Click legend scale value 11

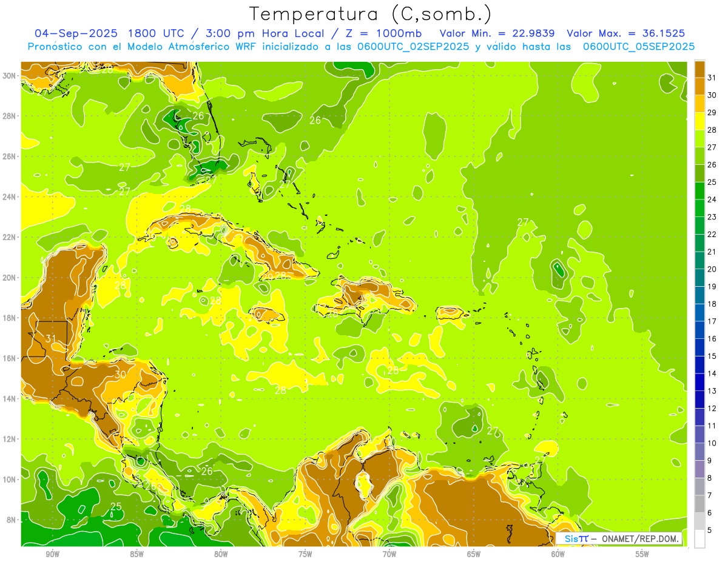(x=712, y=426)
